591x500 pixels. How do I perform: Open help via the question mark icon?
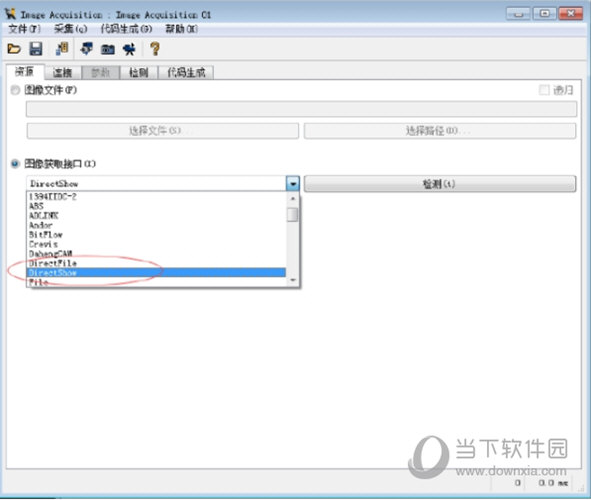(155, 49)
